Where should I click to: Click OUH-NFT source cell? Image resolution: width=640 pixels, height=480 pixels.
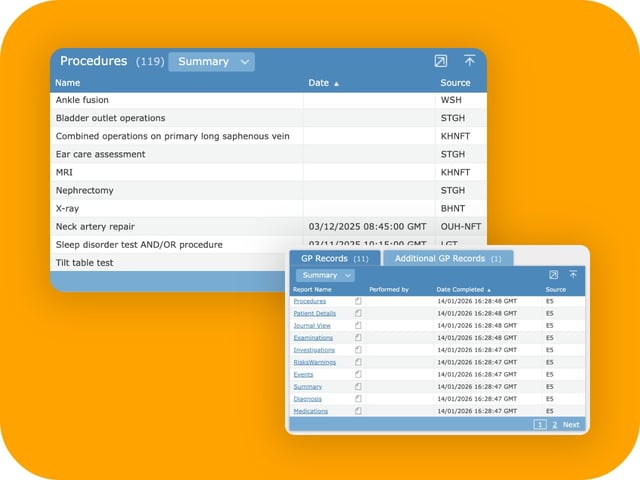pos(460,227)
